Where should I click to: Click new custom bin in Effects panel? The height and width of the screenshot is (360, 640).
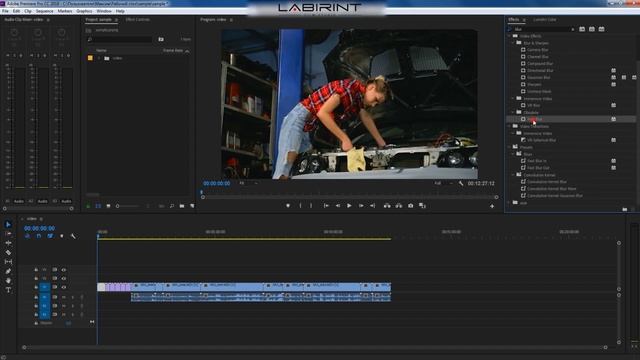[624, 209]
